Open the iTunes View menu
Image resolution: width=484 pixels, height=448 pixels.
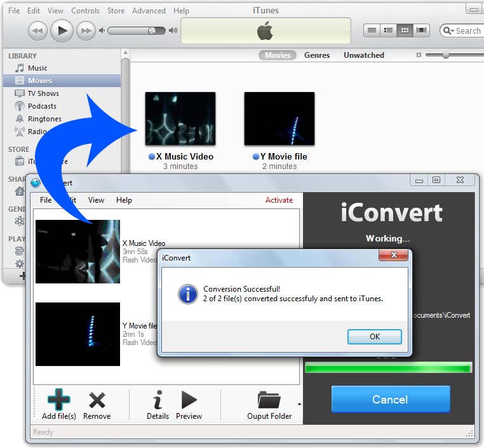pos(55,11)
